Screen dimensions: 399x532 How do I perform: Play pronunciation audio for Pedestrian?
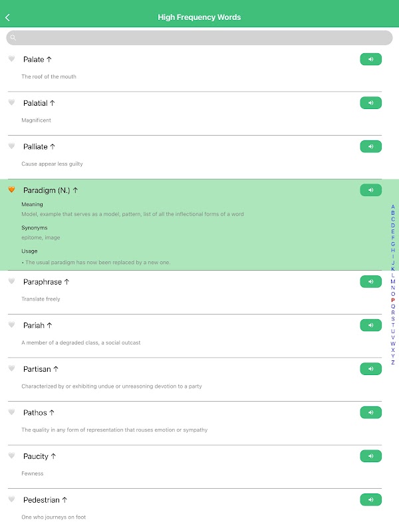click(x=370, y=499)
